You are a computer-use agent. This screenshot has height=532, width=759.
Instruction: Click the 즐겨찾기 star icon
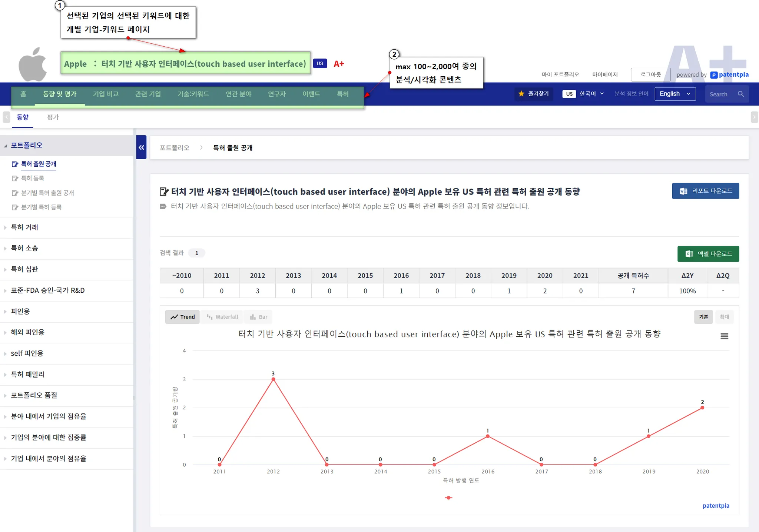pyautogui.click(x=521, y=94)
